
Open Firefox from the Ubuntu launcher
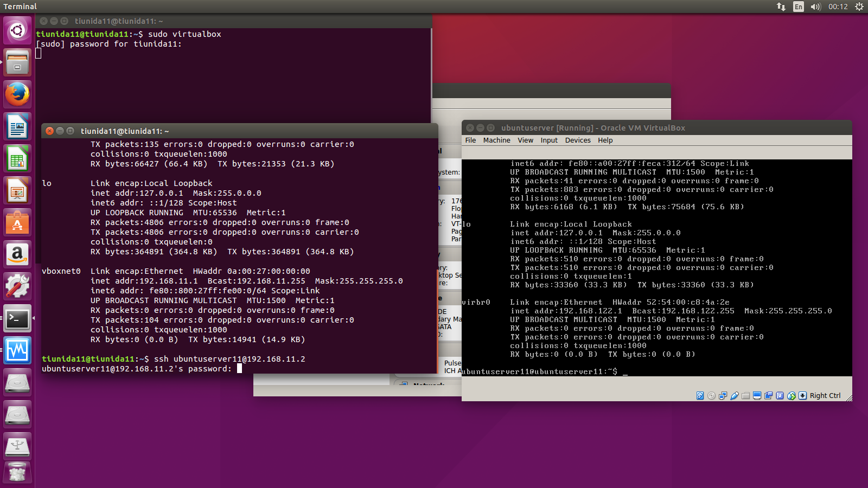point(17,94)
